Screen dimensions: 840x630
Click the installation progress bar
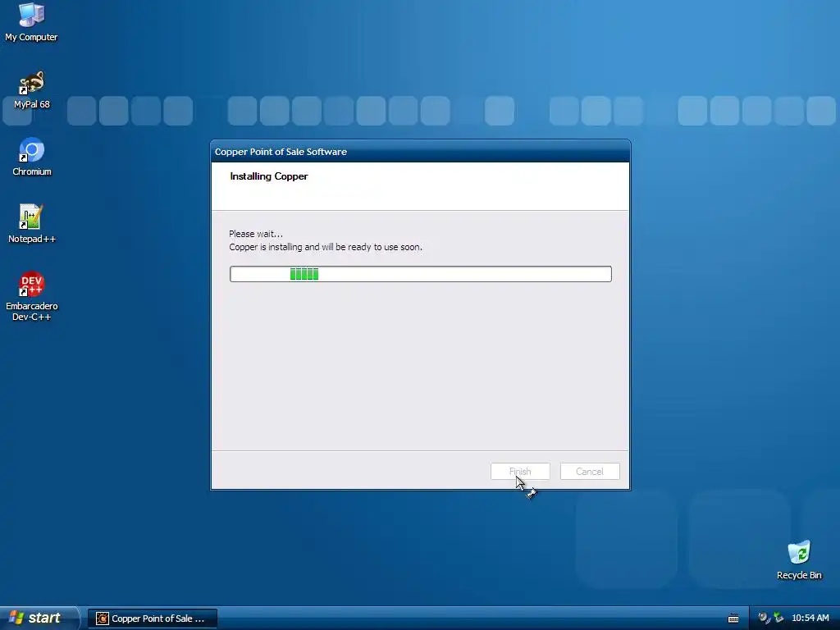click(421, 274)
